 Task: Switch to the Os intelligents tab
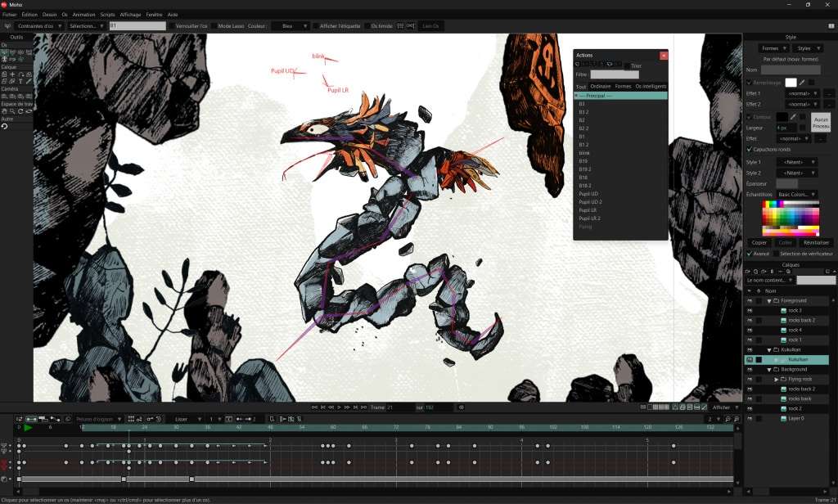pos(651,86)
